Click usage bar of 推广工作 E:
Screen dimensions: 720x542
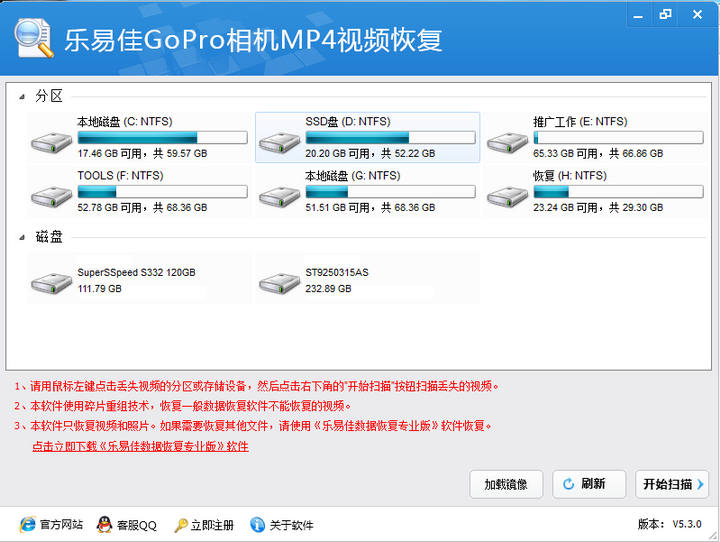coord(618,137)
